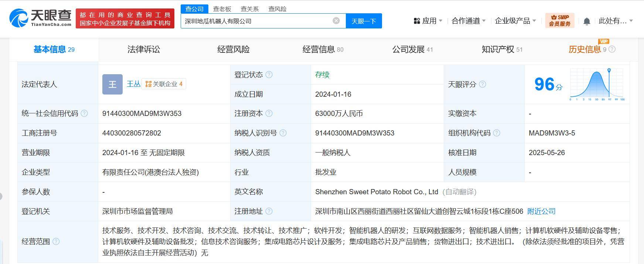Click the help icon next to 统一社会信用代码

tap(84, 113)
